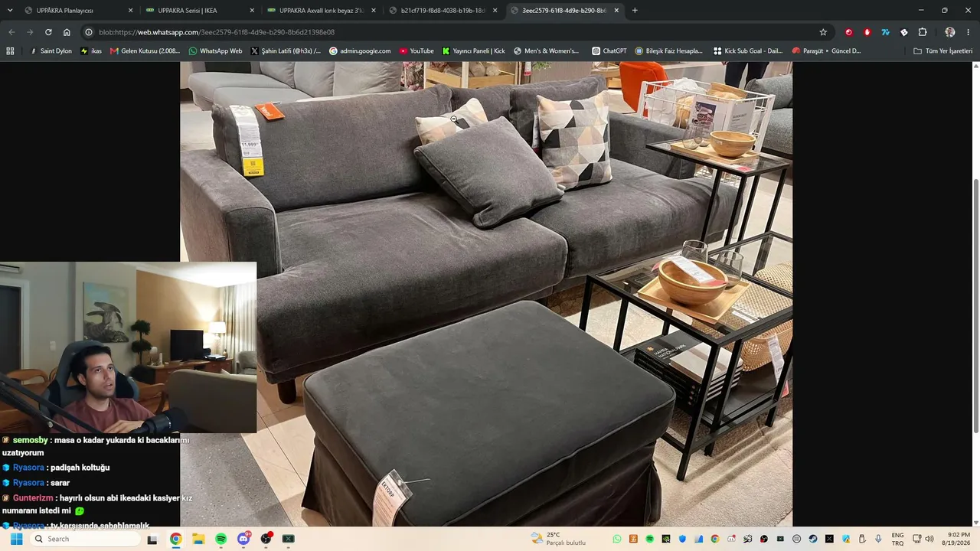The height and width of the screenshot is (551, 980).
Task: Click the Steam icon in the system tray
Action: (x=812, y=539)
